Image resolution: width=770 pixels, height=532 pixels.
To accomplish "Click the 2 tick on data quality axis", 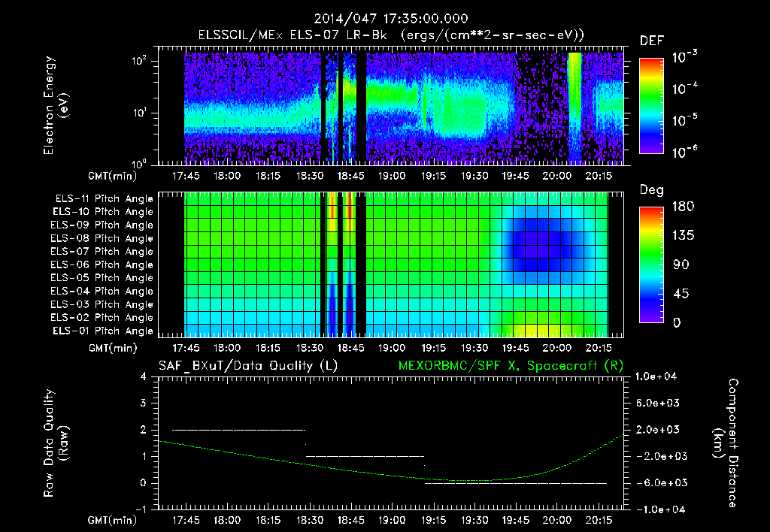I will pyautogui.click(x=144, y=430).
